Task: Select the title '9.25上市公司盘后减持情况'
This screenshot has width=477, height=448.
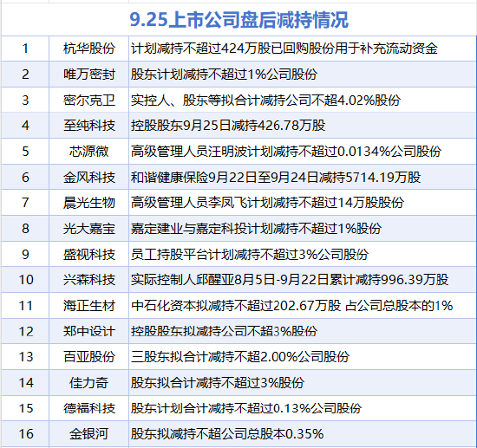Action: [x=238, y=20]
